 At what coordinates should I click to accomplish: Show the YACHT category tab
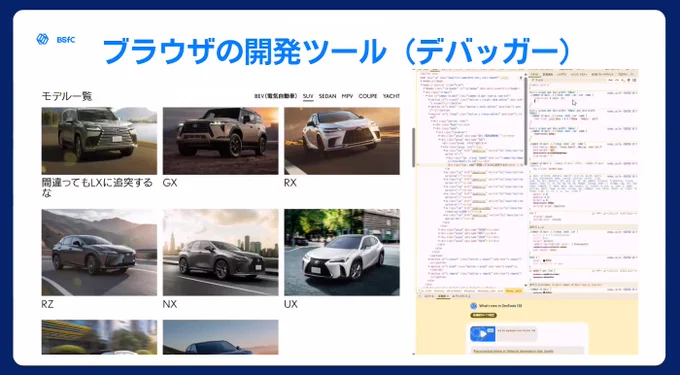point(391,96)
